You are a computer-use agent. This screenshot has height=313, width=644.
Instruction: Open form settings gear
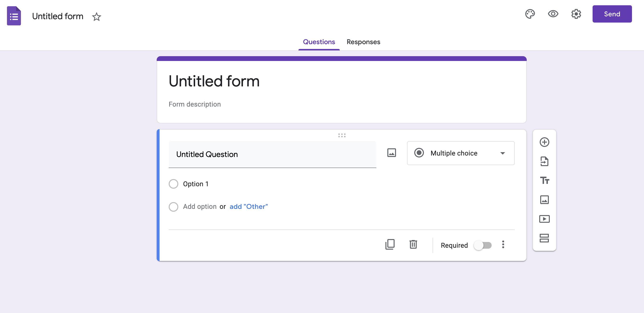576,14
